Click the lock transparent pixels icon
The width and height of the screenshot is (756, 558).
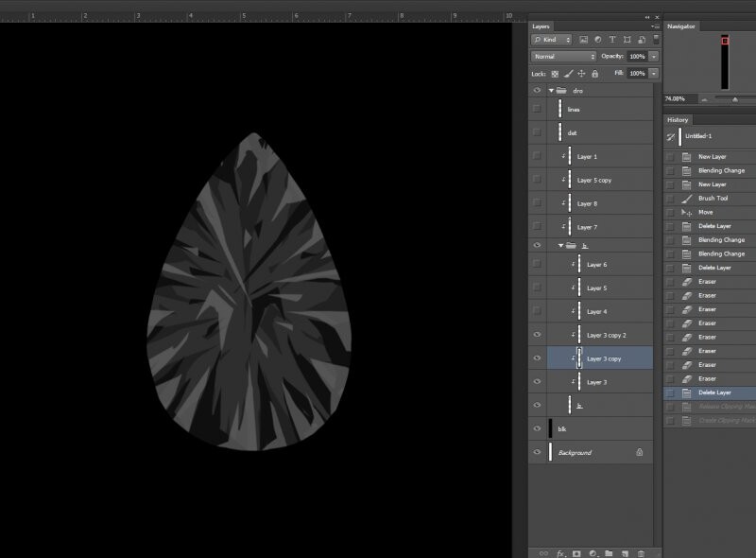[x=555, y=73]
